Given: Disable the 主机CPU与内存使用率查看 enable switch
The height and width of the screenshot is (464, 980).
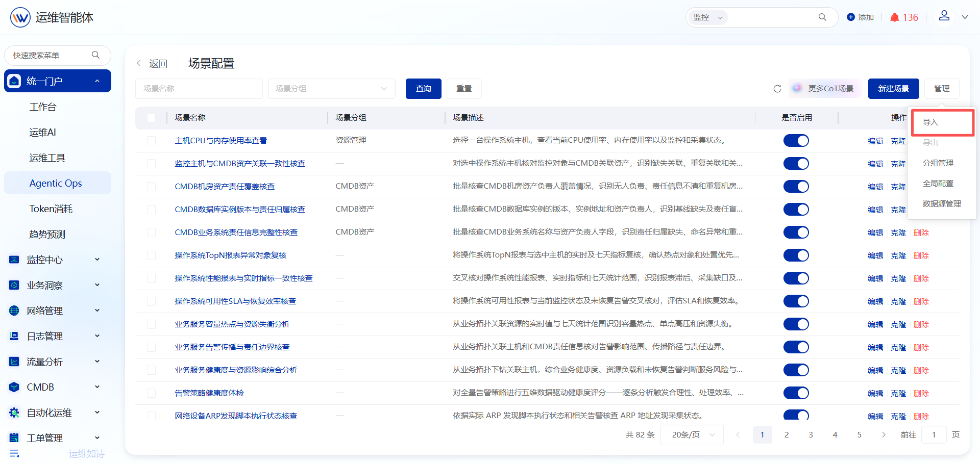Looking at the screenshot, I should [796, 140].
